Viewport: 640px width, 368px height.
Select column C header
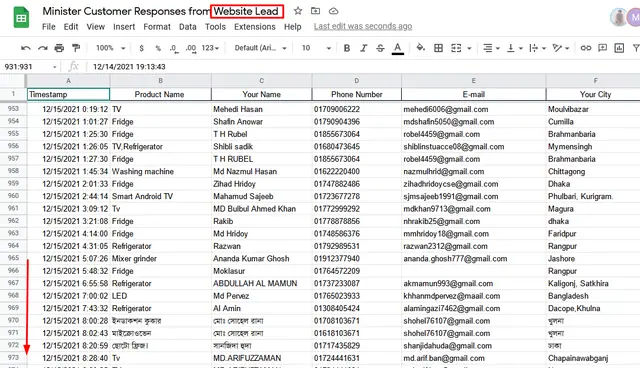click(262, 80)
